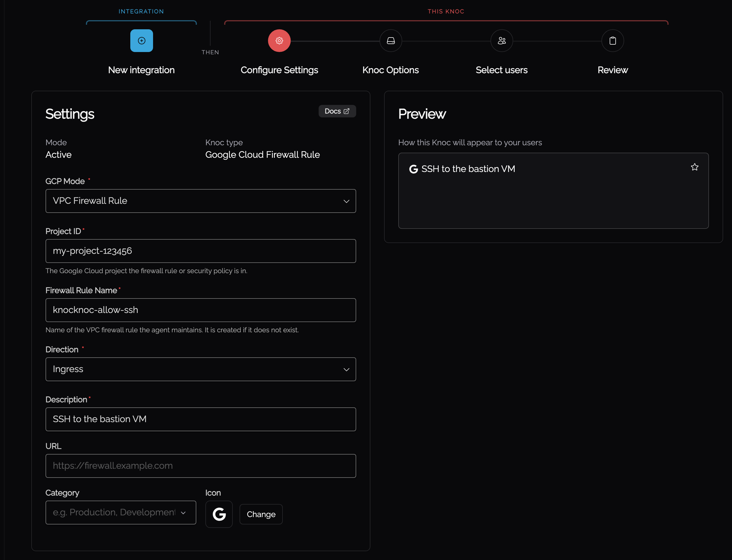The image size is (732, 560).
Task: Open the GCP Mode VPC Firewall Rule dropdown
Action: (201, 201)
